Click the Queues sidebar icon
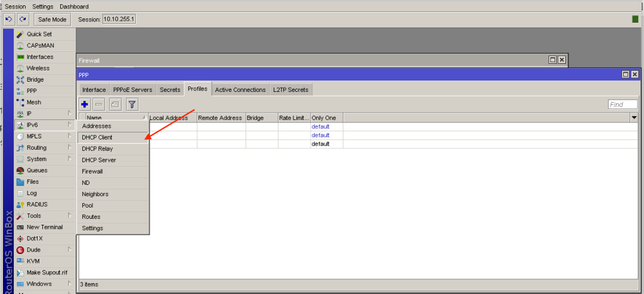Viewport: 644px width, 294px height. [20, 171]
